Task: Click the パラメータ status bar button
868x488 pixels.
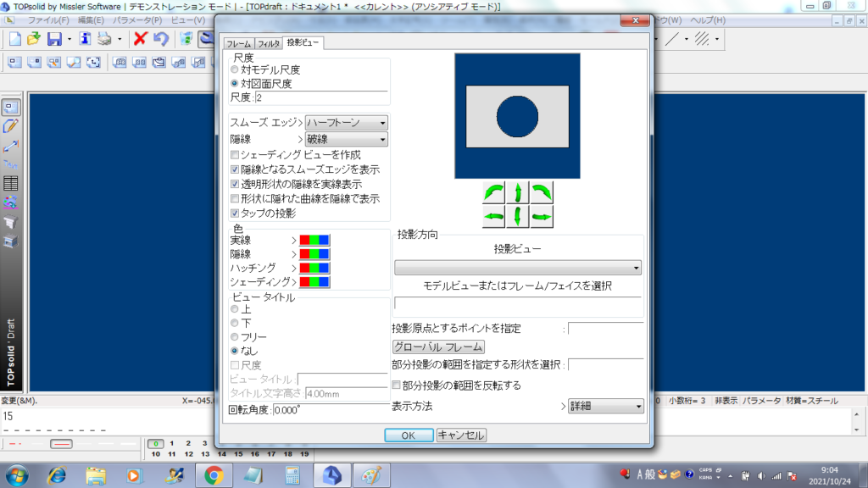Action: tap(762, 401)
